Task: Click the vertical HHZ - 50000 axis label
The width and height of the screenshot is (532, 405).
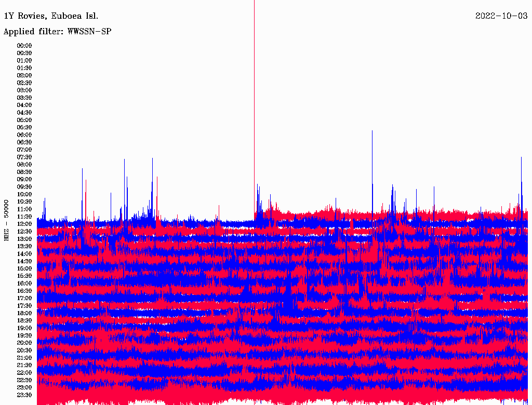Action: 7,220
